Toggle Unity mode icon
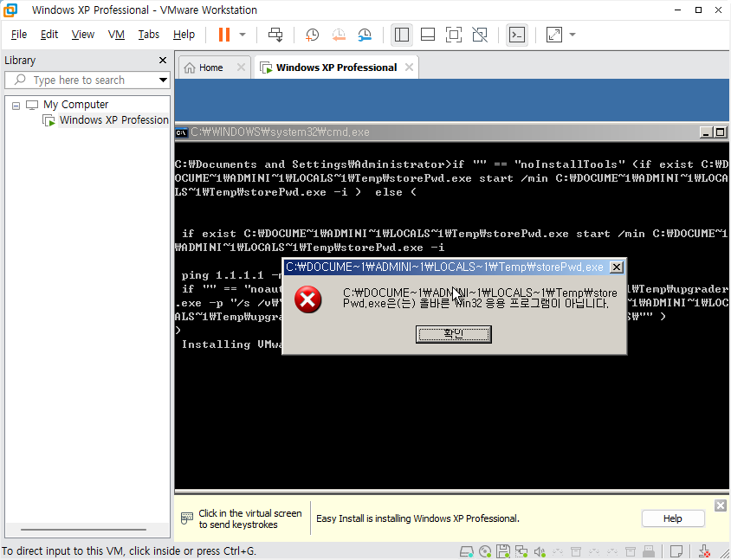 [x=480, y=35]
